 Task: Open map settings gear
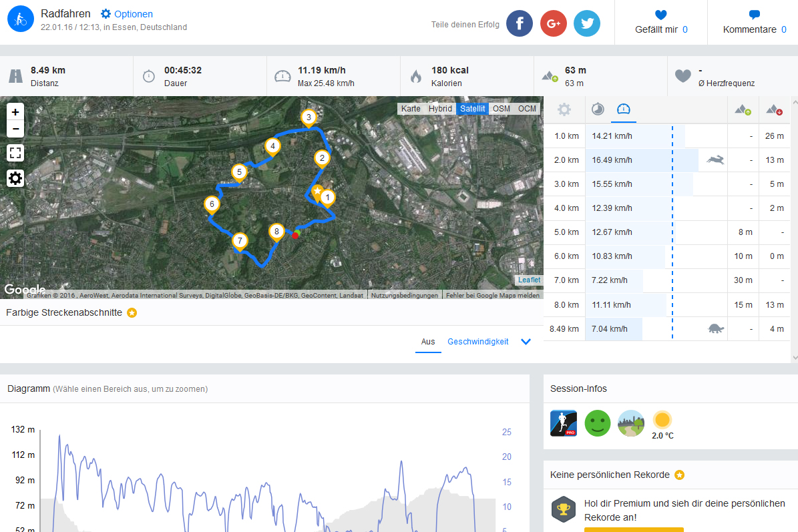click(15, 178)
